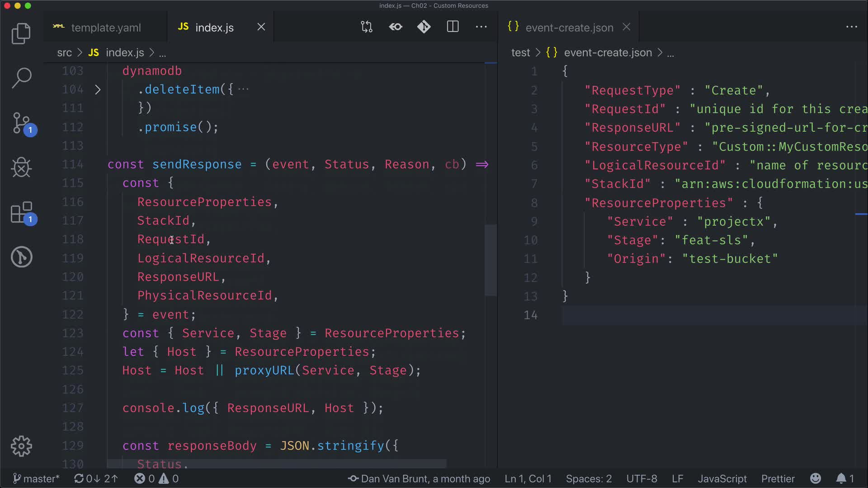Open the GitLens sidebar icon
This screenshot has width=868, height=488.
click(x=21, y=257)
